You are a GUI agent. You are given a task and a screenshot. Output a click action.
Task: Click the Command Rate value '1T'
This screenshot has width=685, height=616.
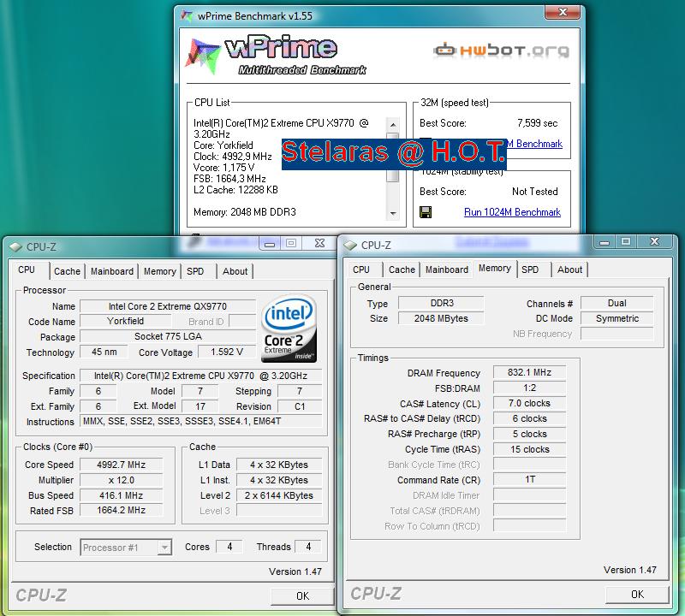point(529,479)
